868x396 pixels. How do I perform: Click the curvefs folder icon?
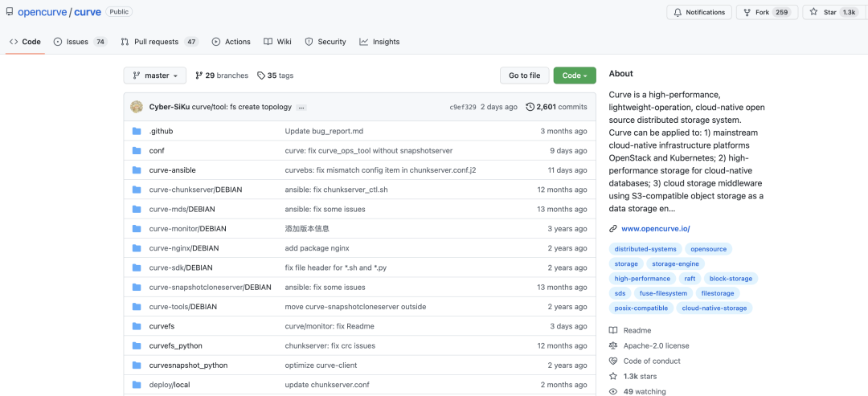click(137, 326)
